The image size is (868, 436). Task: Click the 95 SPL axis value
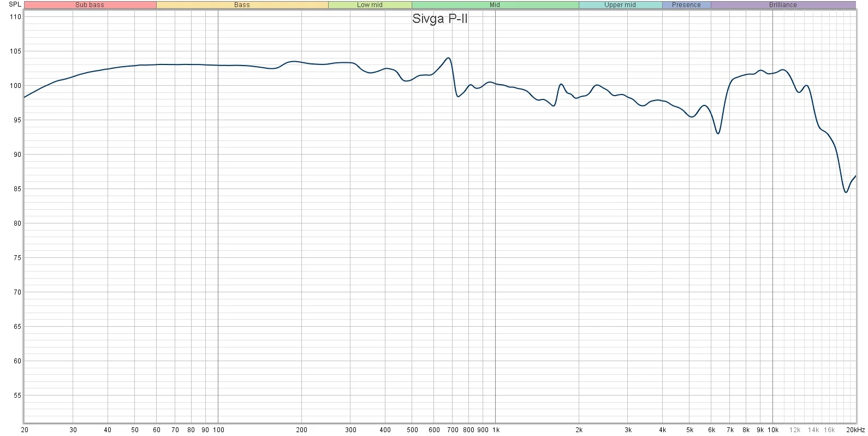(x=17, y=120)
